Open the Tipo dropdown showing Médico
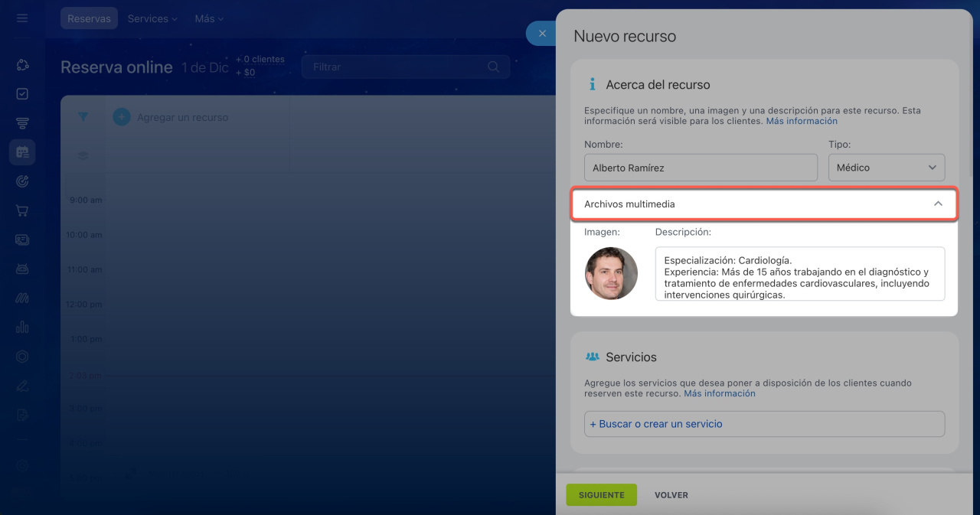Screen dimensions: 980x515 click(886, 168)
